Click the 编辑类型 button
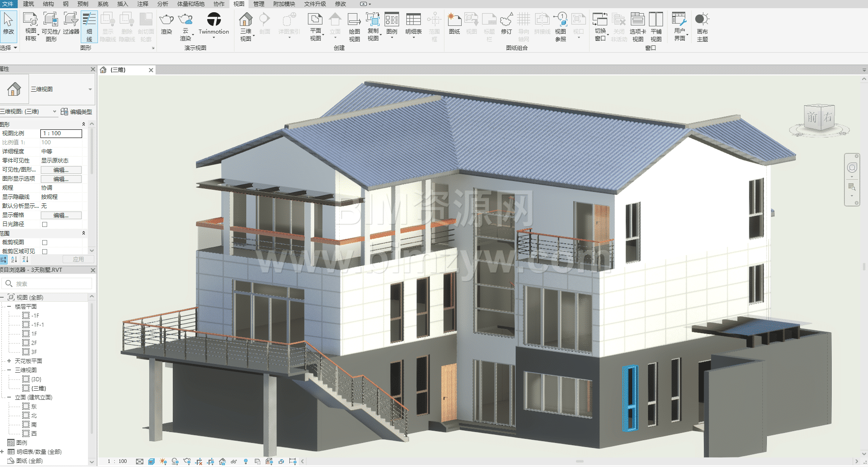 77,112
